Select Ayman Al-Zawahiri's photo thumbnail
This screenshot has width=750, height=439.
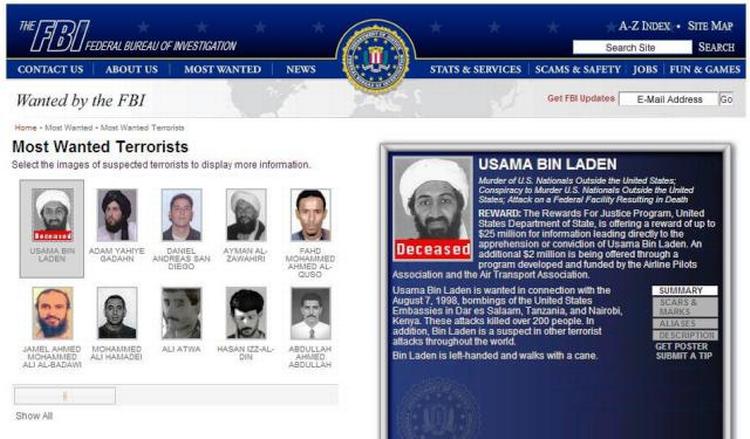246,215
